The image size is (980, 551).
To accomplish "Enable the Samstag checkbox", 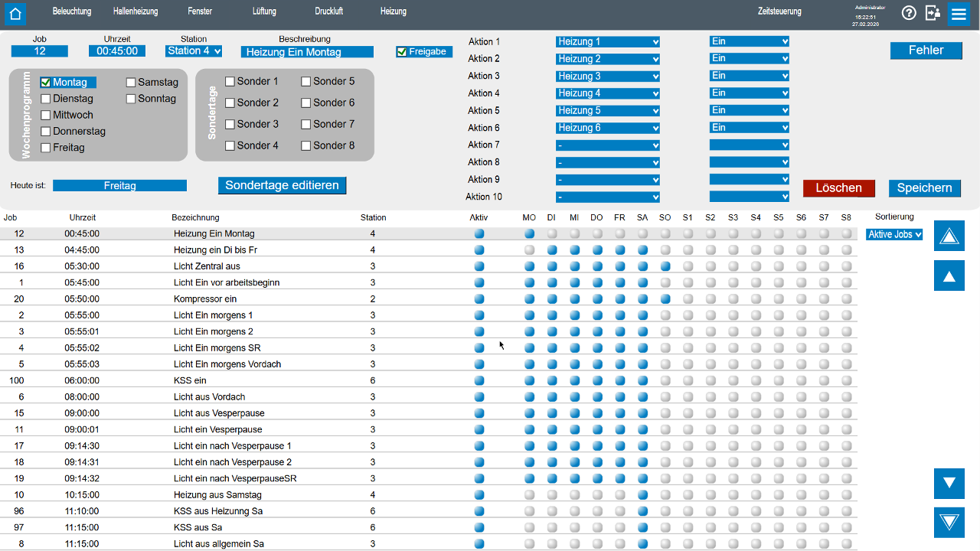I will pyautogui.click(x=131, y=83).
